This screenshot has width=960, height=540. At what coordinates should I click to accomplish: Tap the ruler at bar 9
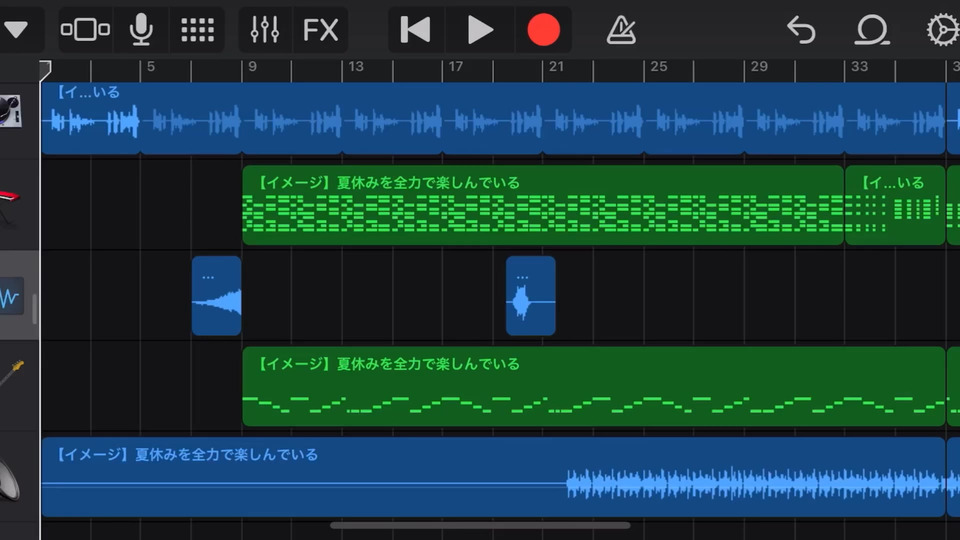click(x=252, y=67)
